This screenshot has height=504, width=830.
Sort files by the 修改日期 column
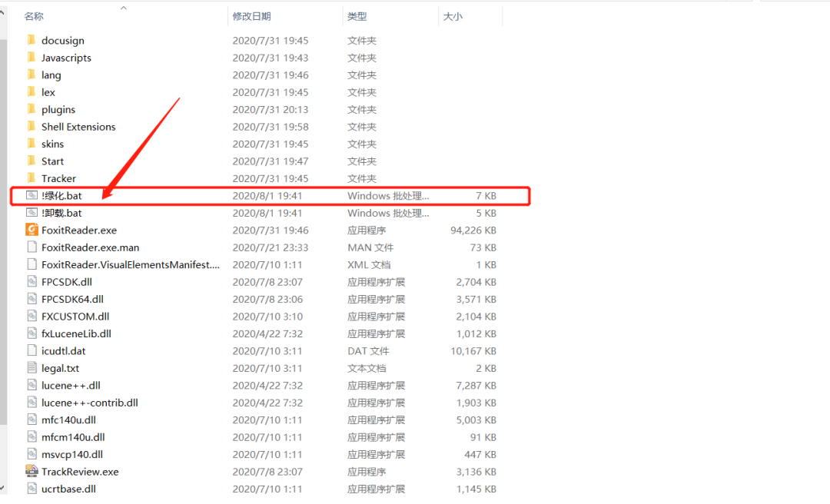252,15
